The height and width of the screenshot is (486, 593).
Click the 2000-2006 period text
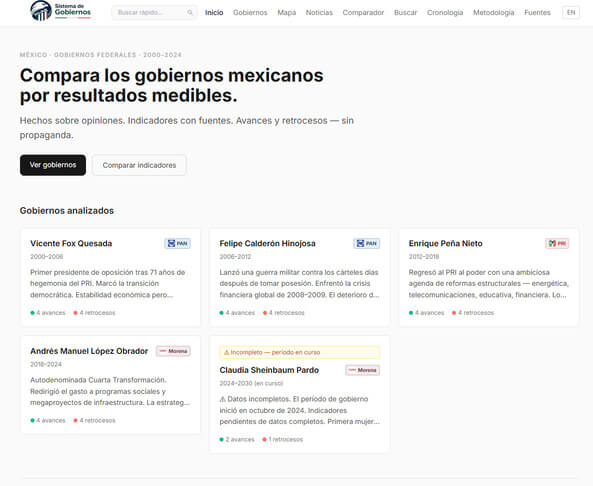pyautogui.click(x=47, y=256)
